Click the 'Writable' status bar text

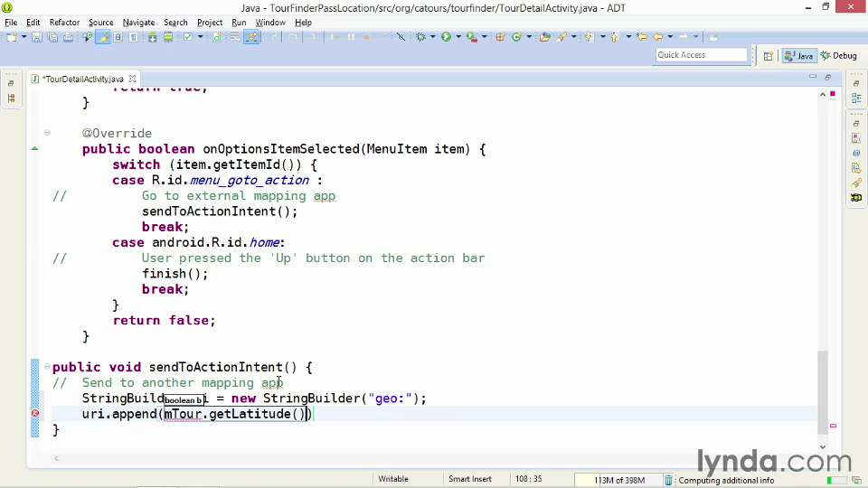point(393,479)
